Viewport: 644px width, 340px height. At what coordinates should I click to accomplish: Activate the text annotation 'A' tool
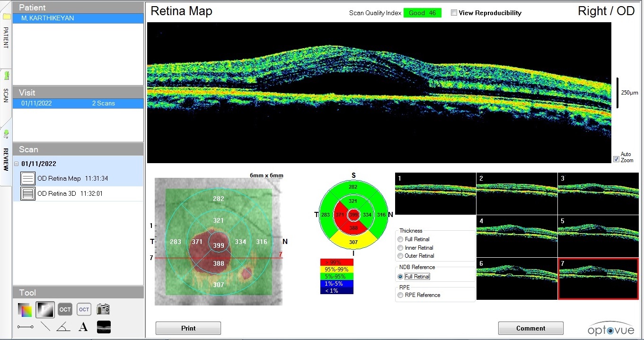pos(83,327)
